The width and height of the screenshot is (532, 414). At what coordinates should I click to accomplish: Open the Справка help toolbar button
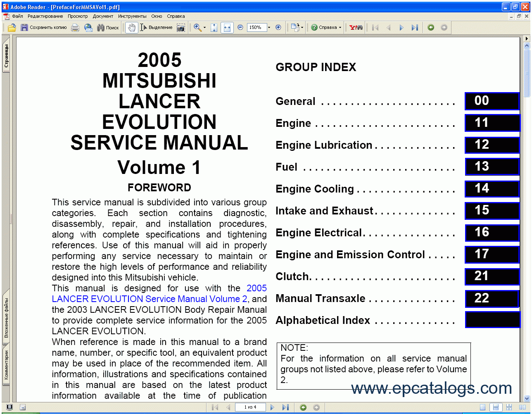326,28
